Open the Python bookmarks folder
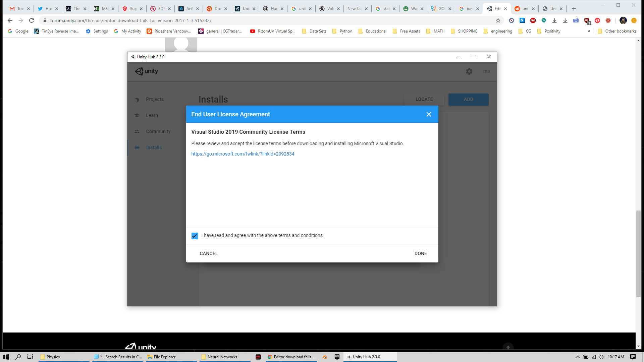644x362 pixels. pyautogui.click(x=342, y=31)
